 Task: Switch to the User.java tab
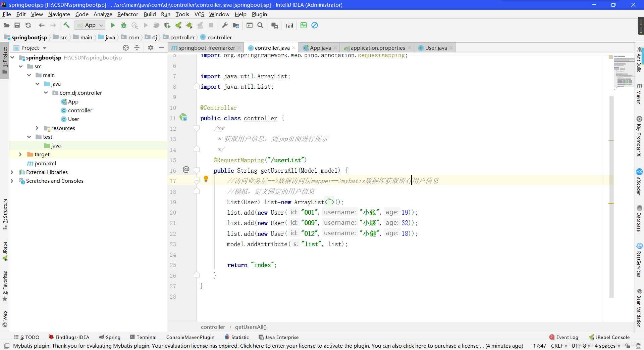[436, 48]
